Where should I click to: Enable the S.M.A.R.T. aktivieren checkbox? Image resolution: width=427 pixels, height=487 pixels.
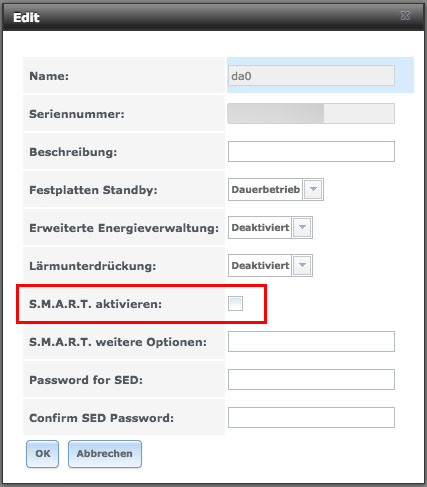coord(235,303)
